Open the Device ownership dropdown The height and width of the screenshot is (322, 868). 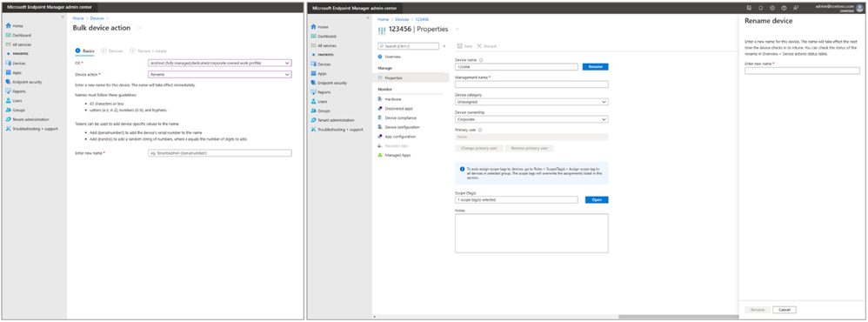[531, 119]
